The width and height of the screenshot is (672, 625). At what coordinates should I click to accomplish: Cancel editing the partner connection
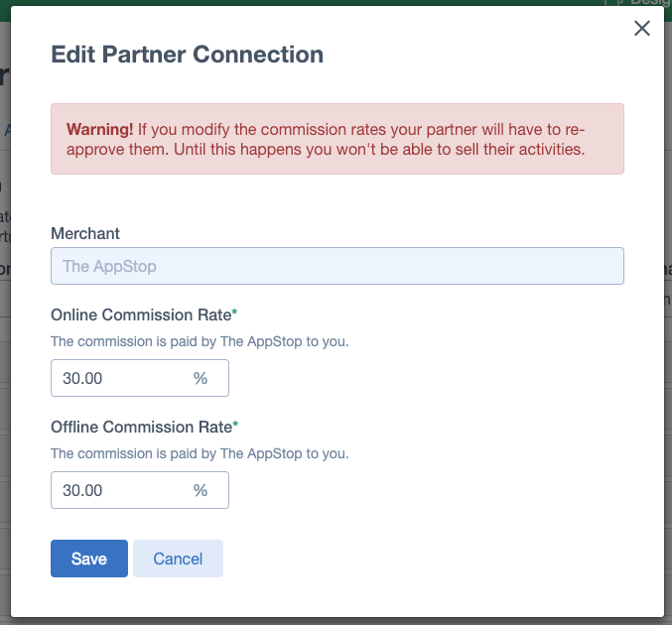tap(178, 559)
